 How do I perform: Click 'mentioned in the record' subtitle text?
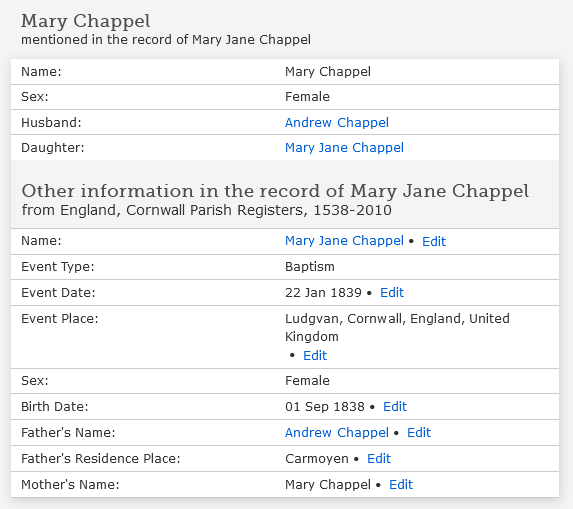pos(166,39)
